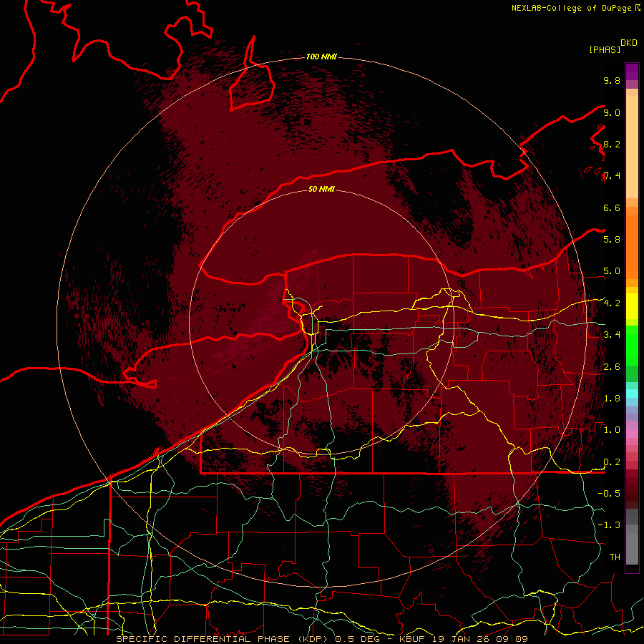Pick the purple segment of the color bar

click(x=632, y=72)
